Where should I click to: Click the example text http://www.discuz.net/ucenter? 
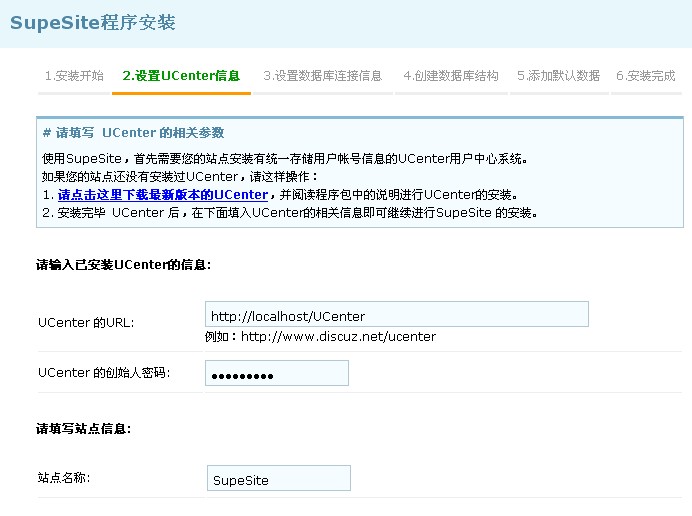[338, 337]
